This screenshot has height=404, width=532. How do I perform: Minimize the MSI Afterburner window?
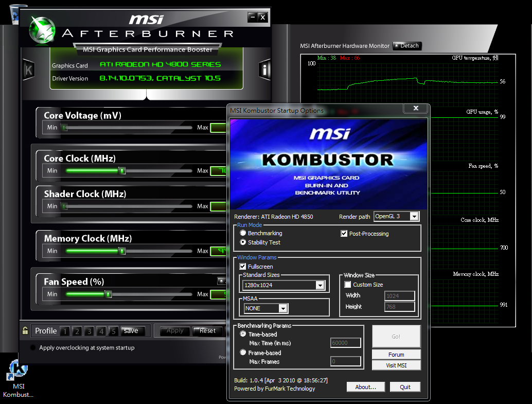[252, 17]
